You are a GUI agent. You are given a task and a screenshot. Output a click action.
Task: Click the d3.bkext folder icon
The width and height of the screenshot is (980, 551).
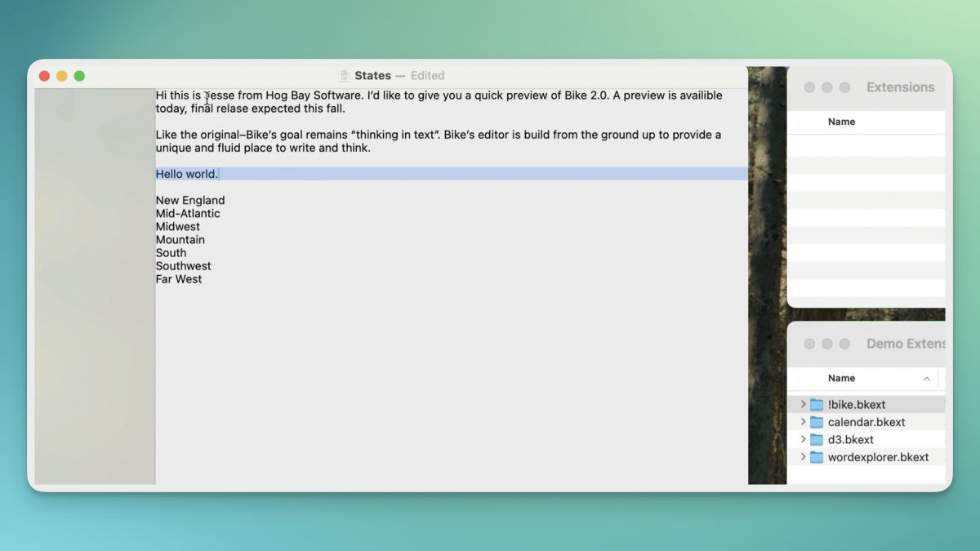tap(817, 439)
